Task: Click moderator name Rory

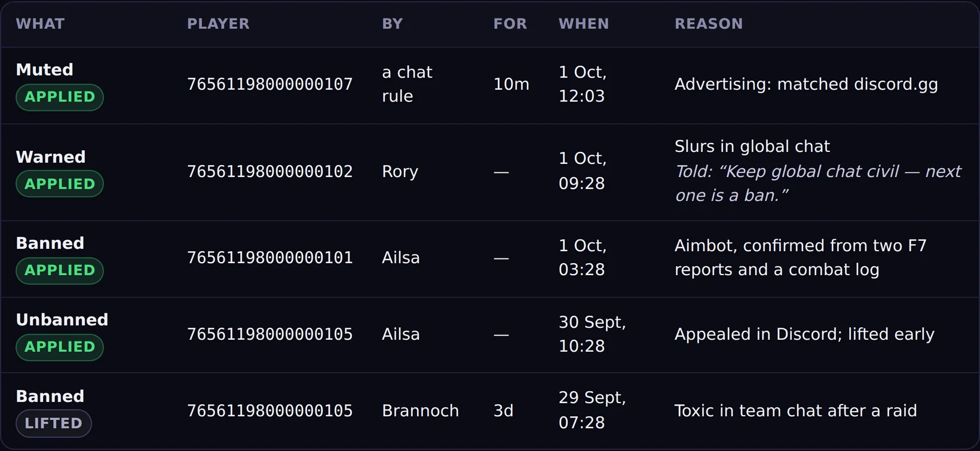Action: pos(400,172)
